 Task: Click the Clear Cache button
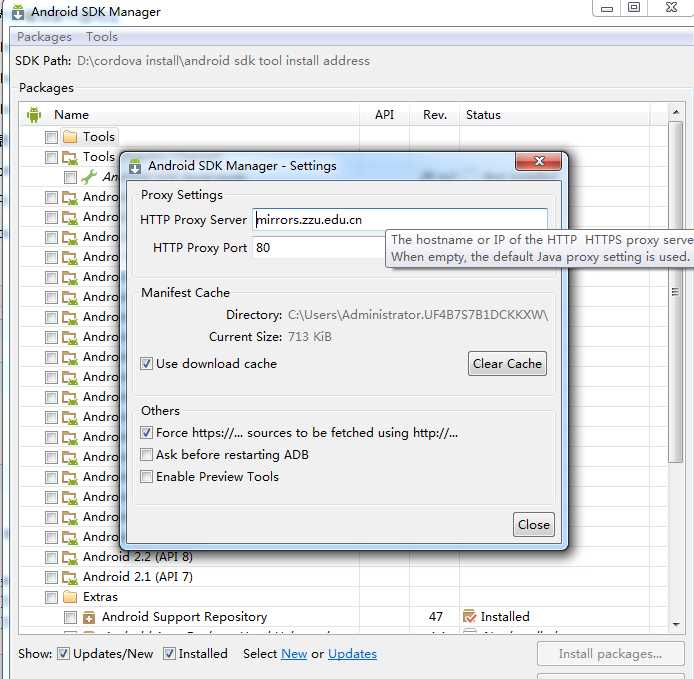[x=507, y=364]
